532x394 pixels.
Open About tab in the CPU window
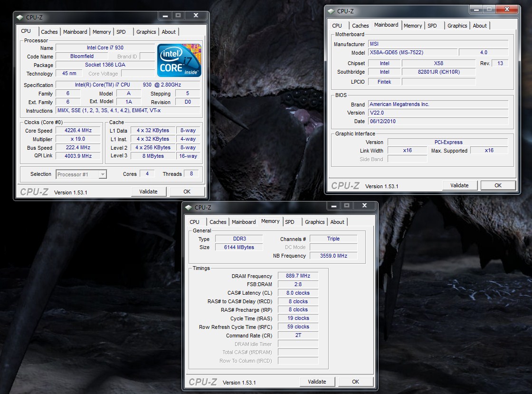click(169, 31)
